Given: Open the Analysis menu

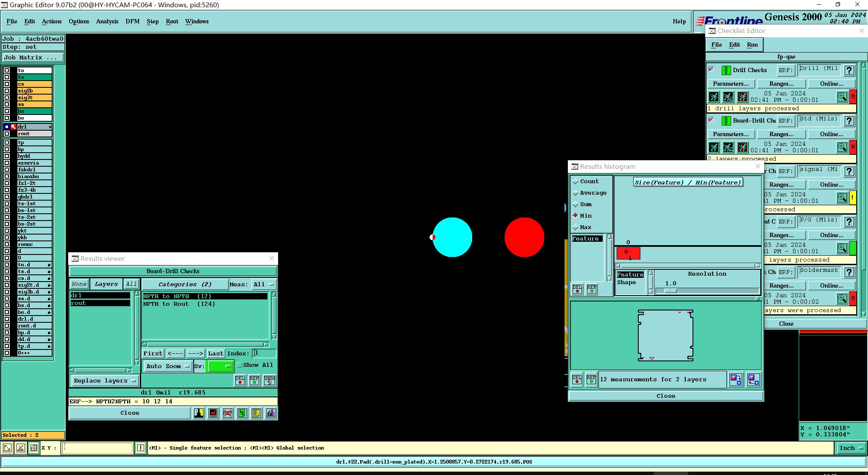Looking at the screenshot, I should 107,21.
